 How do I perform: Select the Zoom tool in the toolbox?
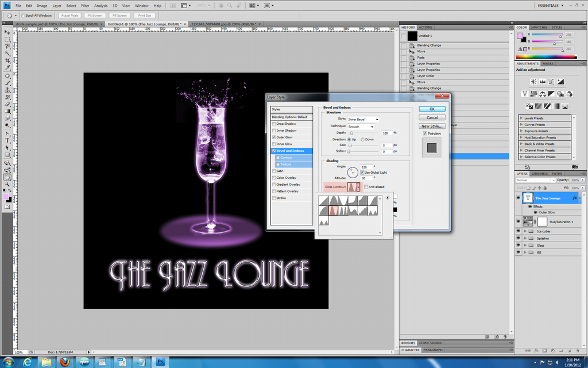coord(7,185)
